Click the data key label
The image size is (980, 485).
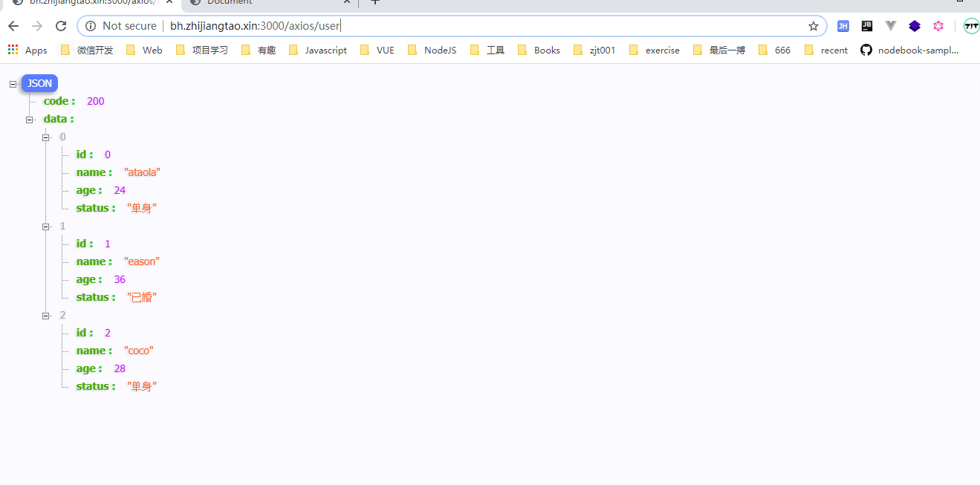[x=59, y=119]
